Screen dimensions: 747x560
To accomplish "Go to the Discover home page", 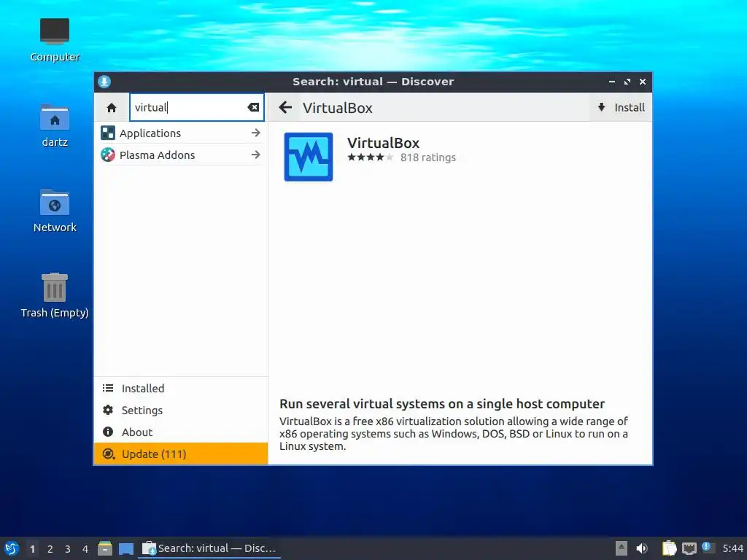I will tap(112, 108).
